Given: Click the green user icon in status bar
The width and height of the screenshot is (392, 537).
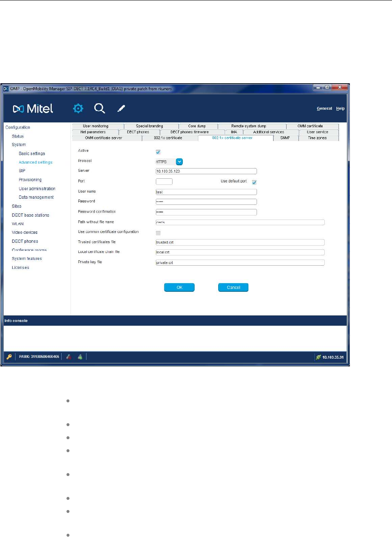Looking at the screenshot, I should click(80, 357).
